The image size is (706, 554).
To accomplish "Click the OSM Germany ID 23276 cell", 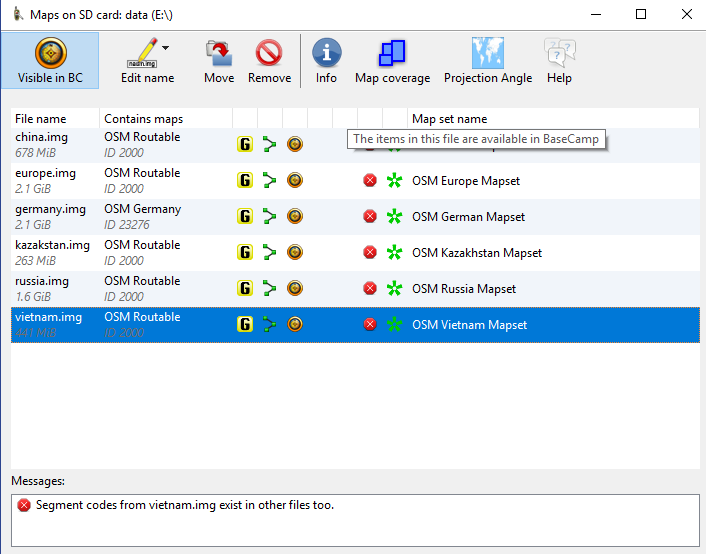I will point(166,217).
